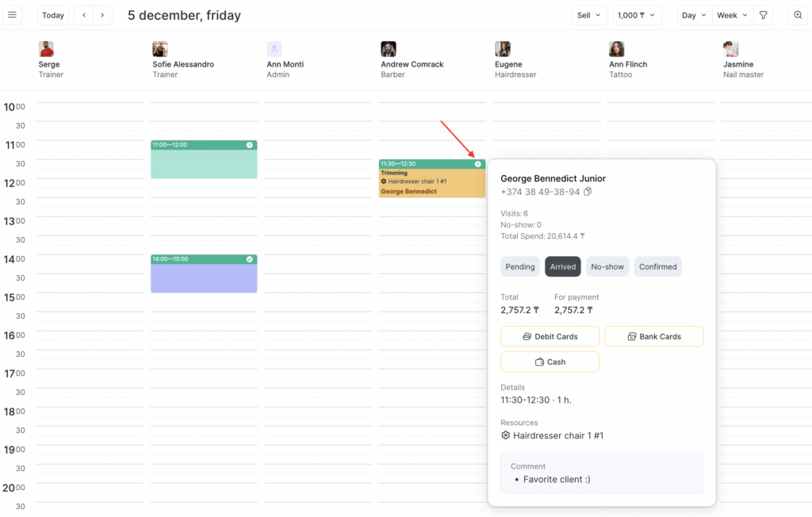Choose Cash payment method

[x=550, y=362]
